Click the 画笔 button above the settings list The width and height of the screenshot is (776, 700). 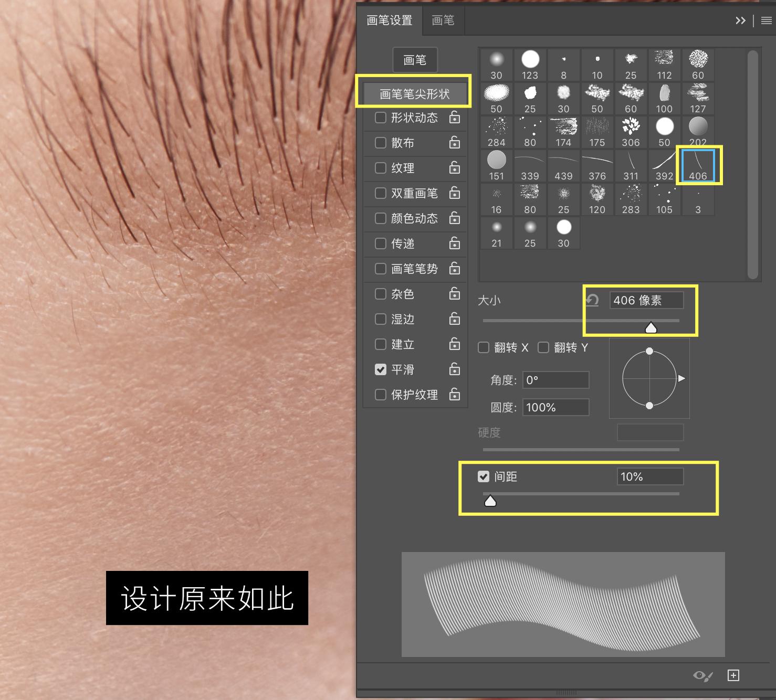coord(415,60)
